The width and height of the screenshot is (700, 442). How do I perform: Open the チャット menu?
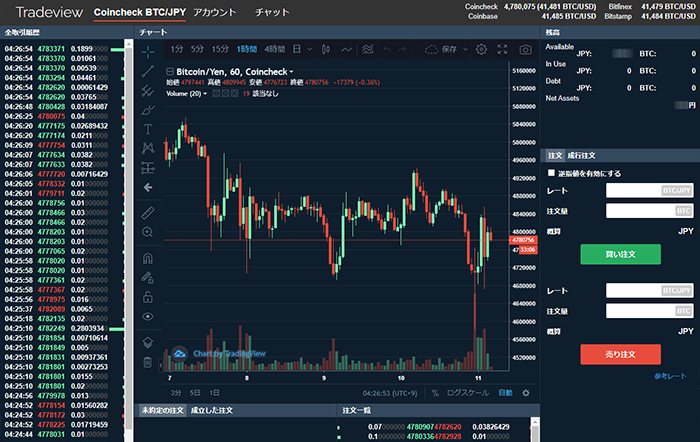pyautogui.click(x=272, y=13)
